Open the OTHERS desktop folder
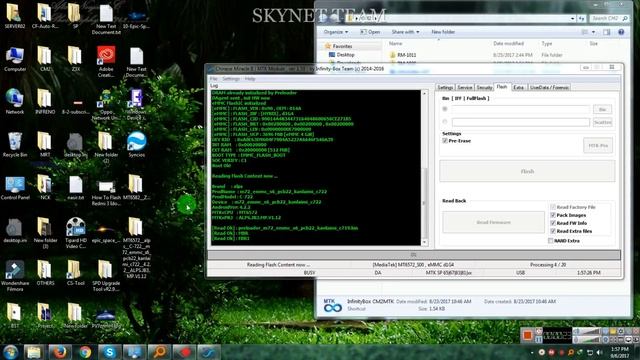640x360 pixels. [45, 273]
